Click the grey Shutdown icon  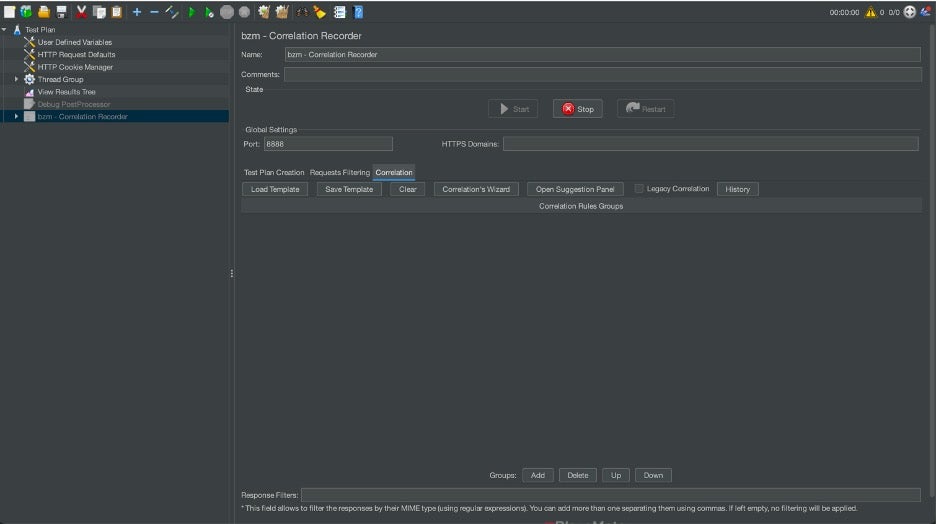point(244,12)
